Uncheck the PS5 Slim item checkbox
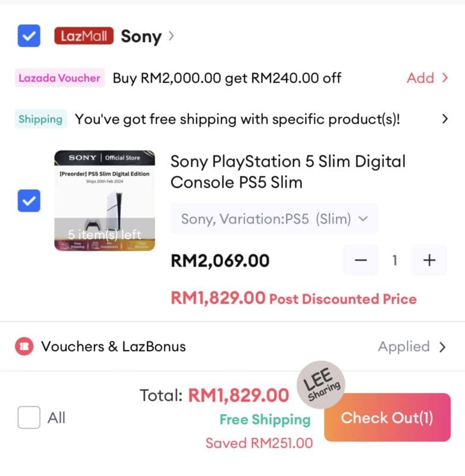The image size is (465, 476). coord(29,201)
